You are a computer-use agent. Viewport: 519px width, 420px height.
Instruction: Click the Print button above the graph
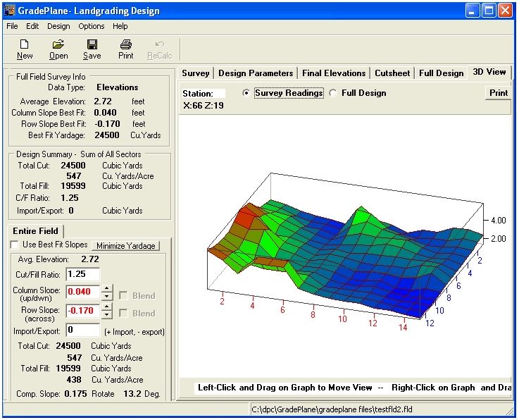click(x=498, y=93)
